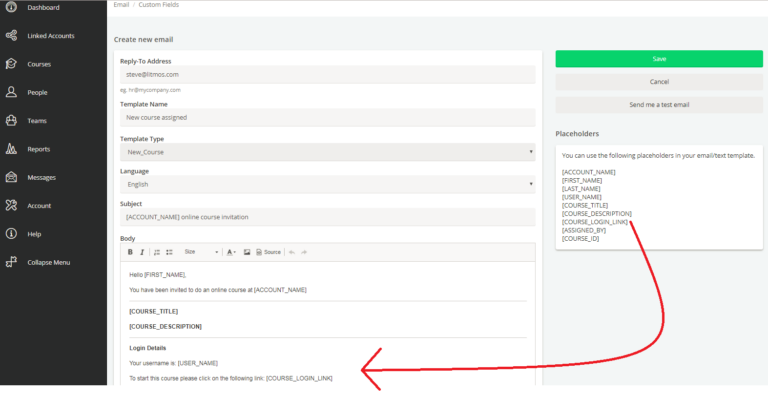Viewport: 768px width, 397px height.
Task: Click the Collapse Menu icon
Action: point(11,262)
